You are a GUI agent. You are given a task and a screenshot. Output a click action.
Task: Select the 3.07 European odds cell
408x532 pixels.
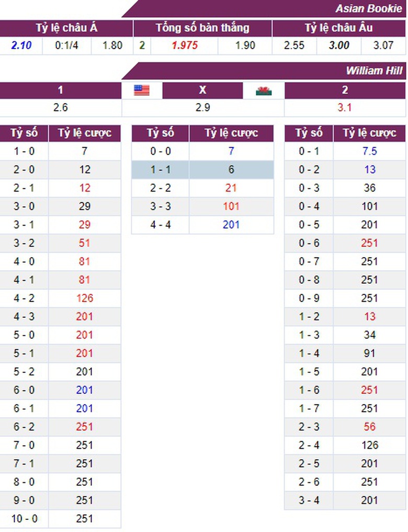click(x=383, y=46)
